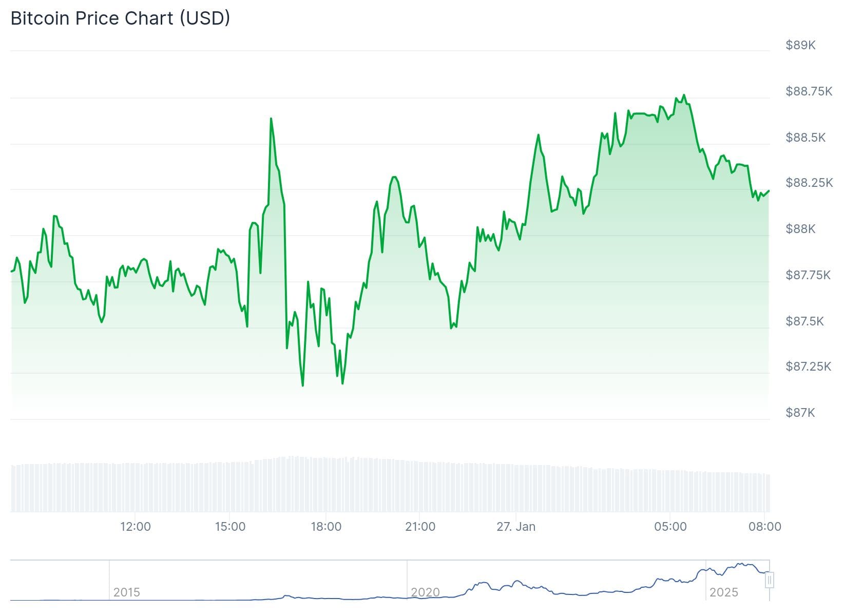The width and height of the screenshot is (844, 616).
Task: Click the $88.75K price axis label
Action: [809, 91]
